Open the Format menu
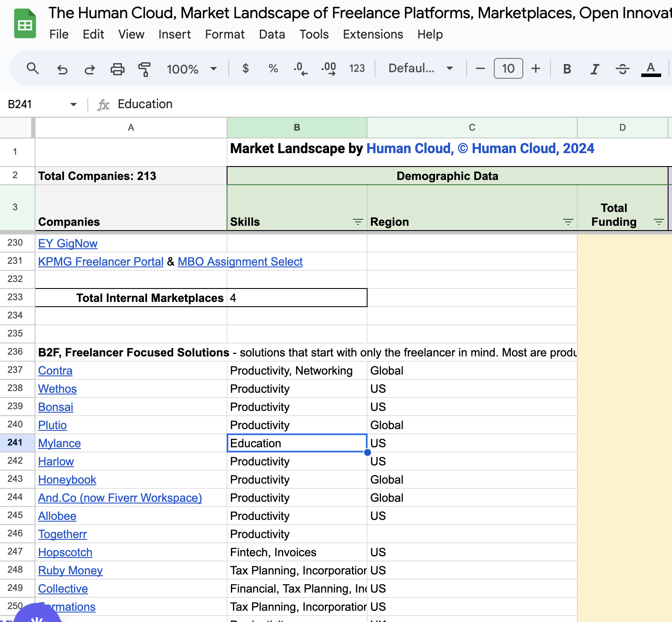Image resolution: width=672 pixels, height=622 pixels. [225, 34]
